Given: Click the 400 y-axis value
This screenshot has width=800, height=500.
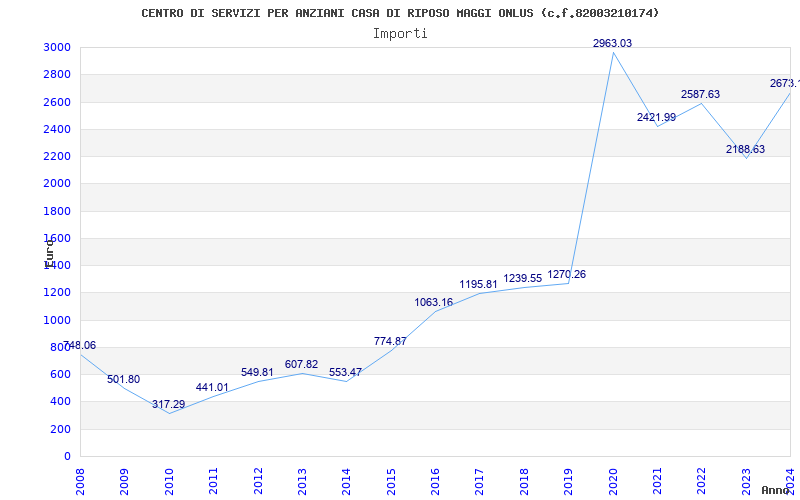Looking at the screenshot, I should [60, 402].
